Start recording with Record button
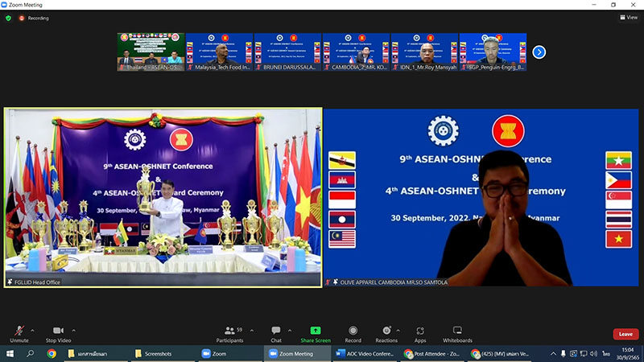Screen dimensions: 644x362 click(353, 332)
